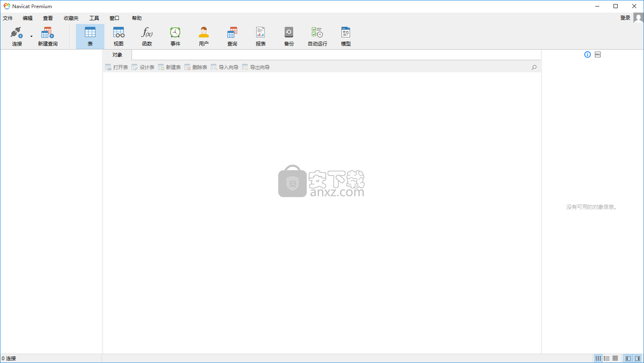
Task: Minimize the Navicat Premium window
Action: [597, 6]
